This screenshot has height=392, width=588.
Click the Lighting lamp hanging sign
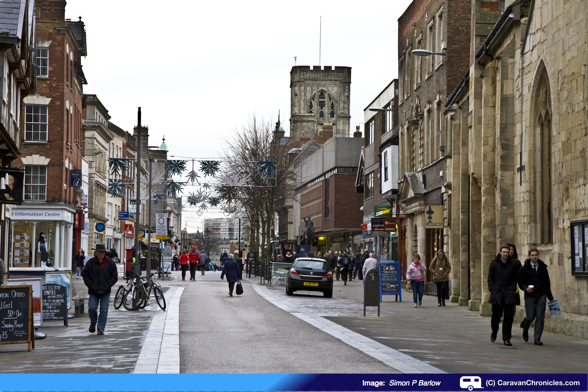(x=434, y=217)
